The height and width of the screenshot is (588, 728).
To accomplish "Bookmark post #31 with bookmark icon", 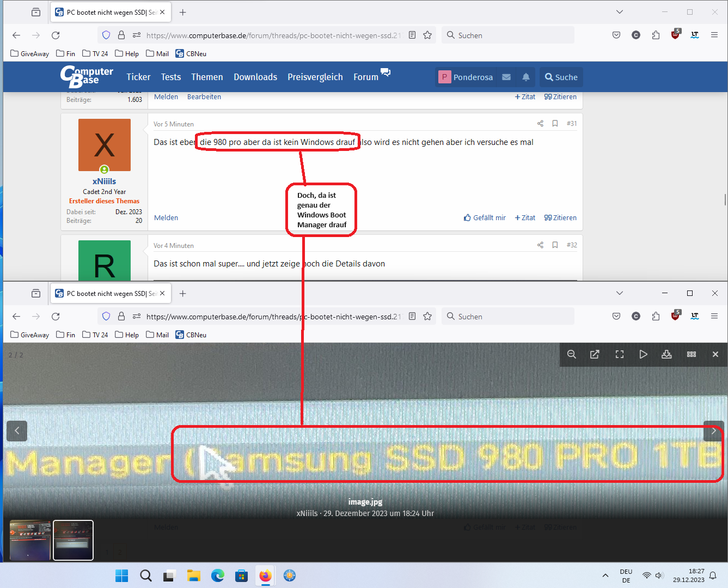I will (x=555, y=124).
